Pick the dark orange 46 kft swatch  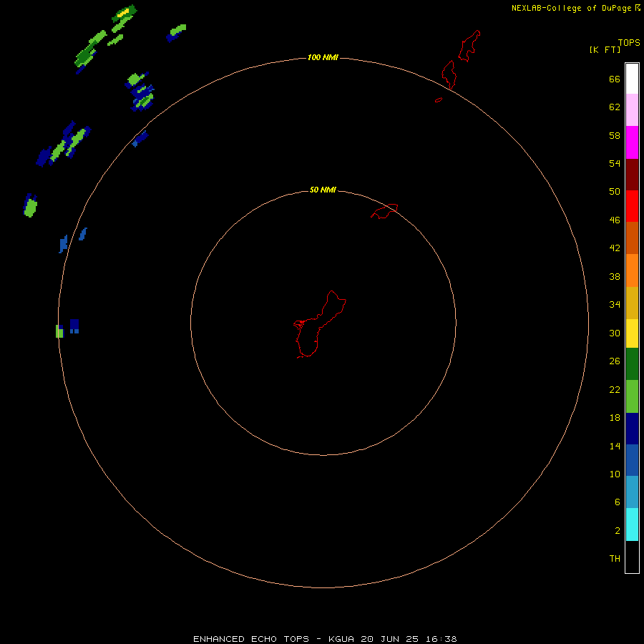click(632, 238)
